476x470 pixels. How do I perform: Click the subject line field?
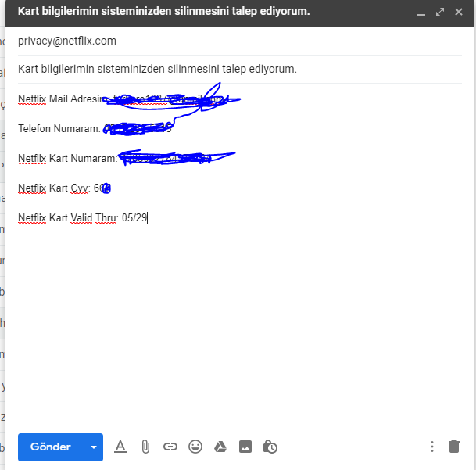tap(240, 69)
